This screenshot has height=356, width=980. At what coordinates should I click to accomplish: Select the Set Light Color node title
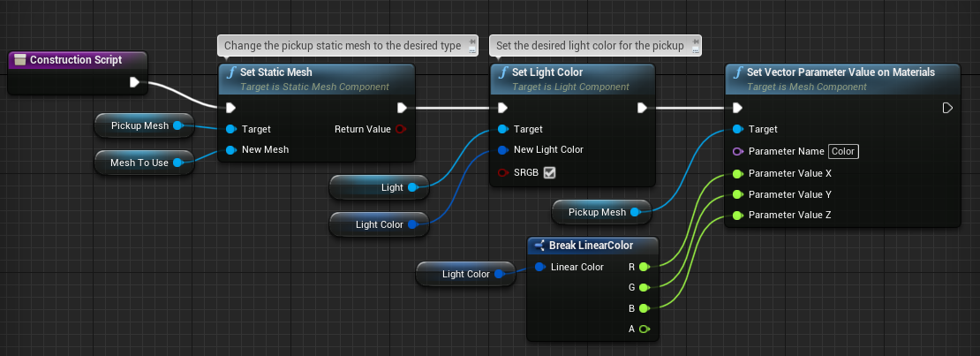pos(547,72)
